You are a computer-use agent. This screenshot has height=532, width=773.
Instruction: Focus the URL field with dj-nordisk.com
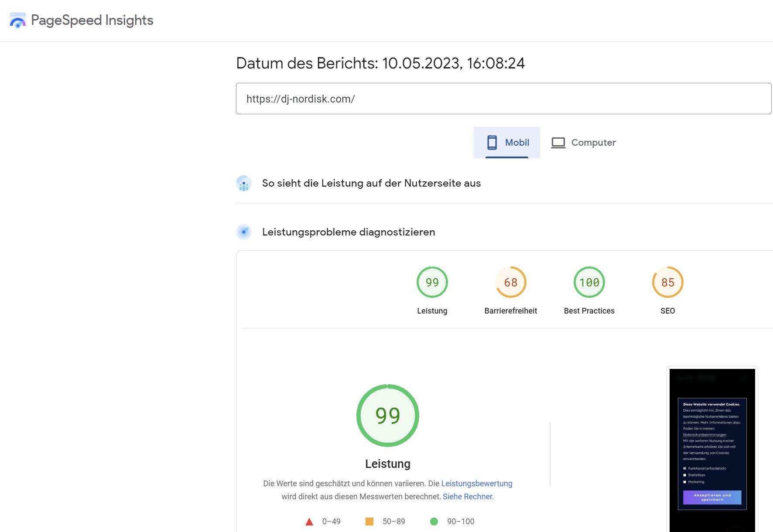[x=503, y=99]
